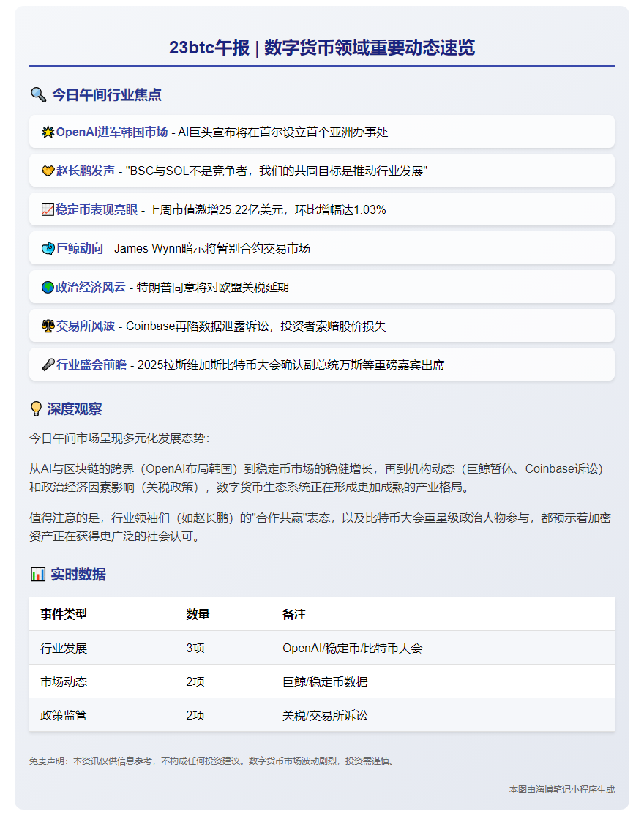Image resolution: width=644 pixels, height=833 pixels.
Task: Click the 备注 column header
Action: click(294, 614)
